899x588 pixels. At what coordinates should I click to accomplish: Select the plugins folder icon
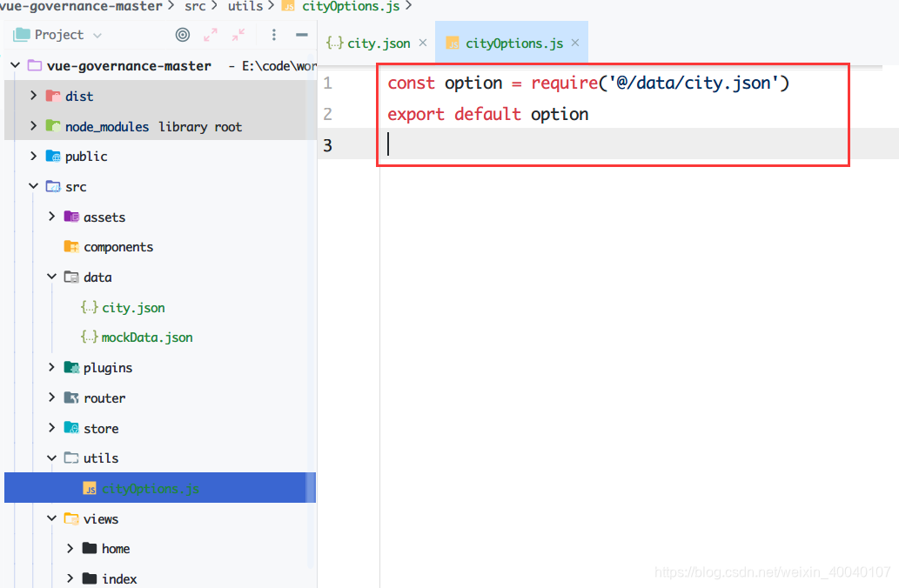[x=71, y=367]
